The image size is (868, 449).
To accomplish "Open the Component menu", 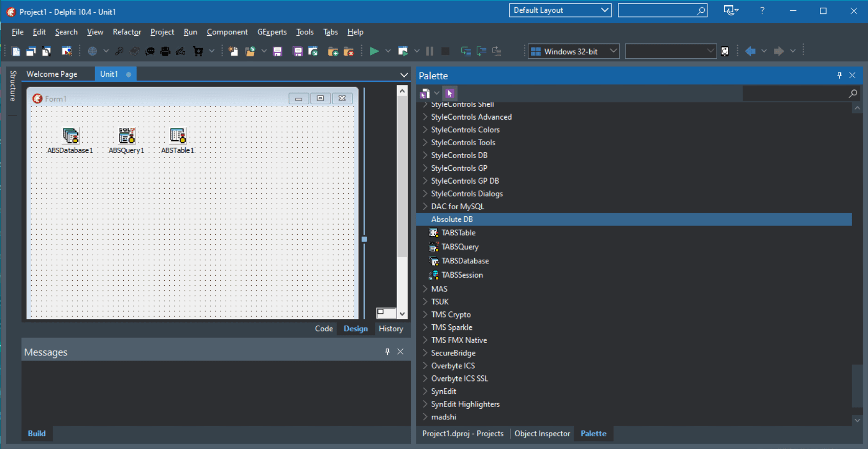I will (227, 32).
